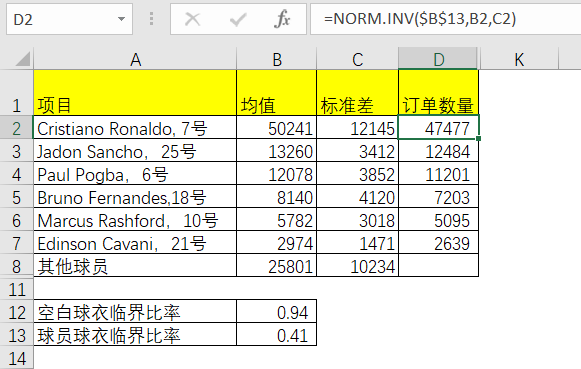Viewport: 581px width, 369px height.
Task: Click the Name Box showing D2
Action: coord(69,19)
